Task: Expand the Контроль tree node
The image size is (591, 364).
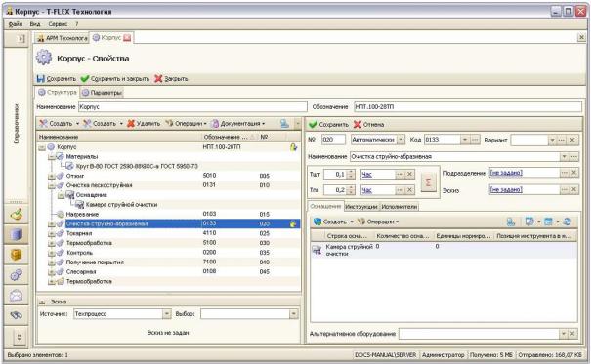Action: tap(52, 253)
